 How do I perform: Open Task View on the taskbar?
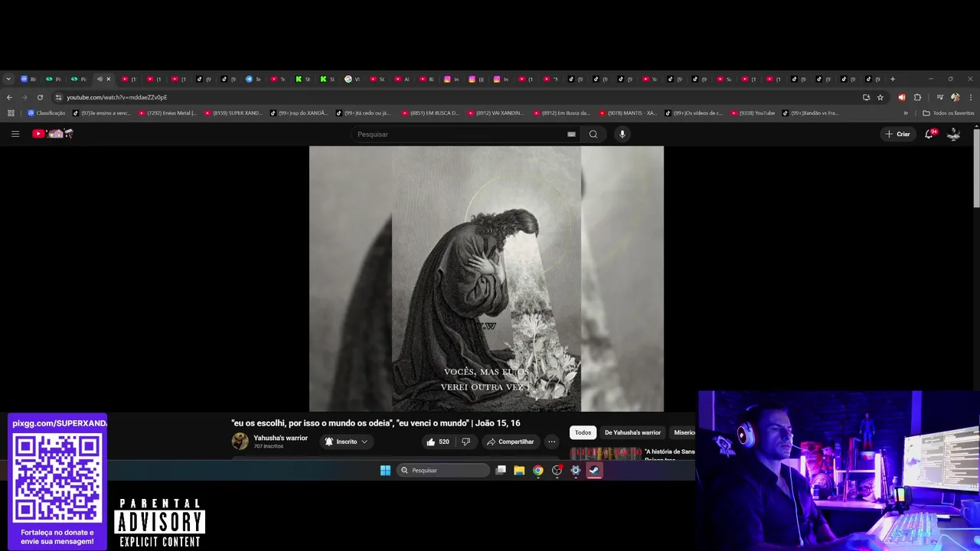click(x=501, y=470)
